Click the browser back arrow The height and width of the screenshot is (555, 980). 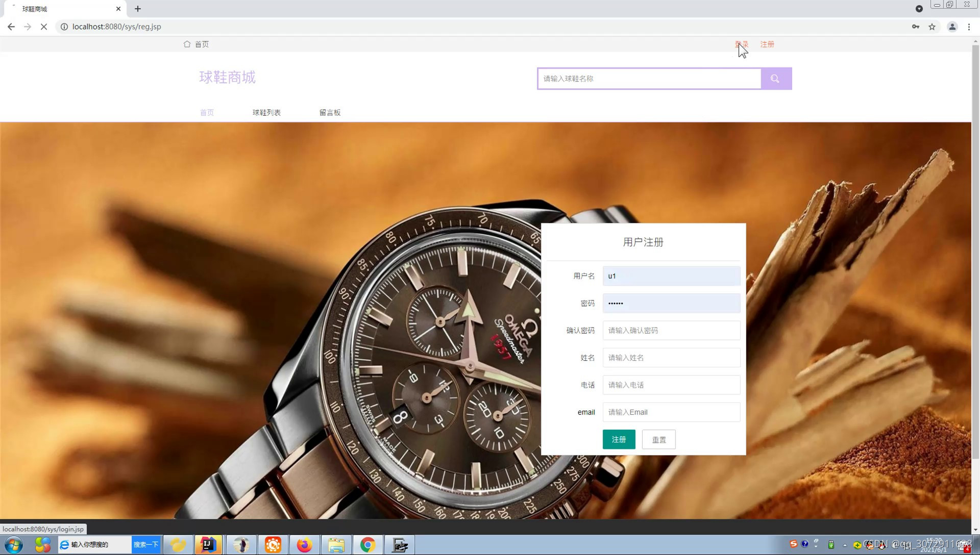[x=11, y=27]
